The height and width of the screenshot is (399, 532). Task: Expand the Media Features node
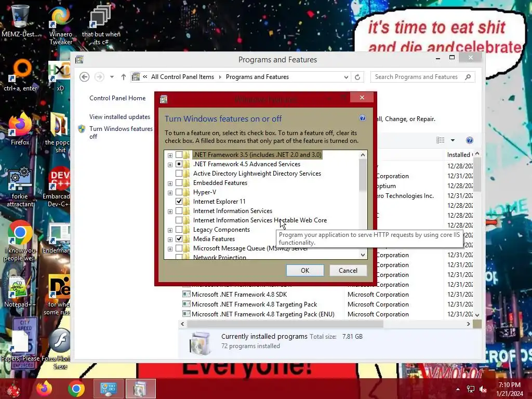point(170,240)
